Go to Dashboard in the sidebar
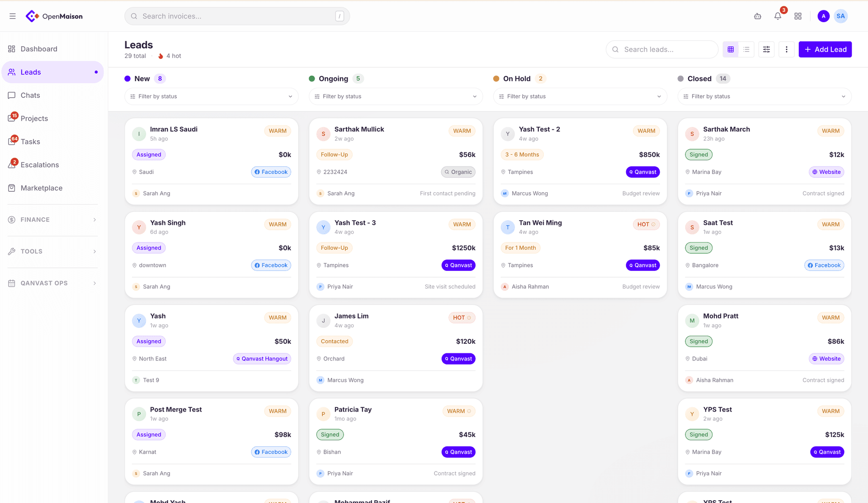The height and width of the screenshot is (503, 868). point(39,49)
